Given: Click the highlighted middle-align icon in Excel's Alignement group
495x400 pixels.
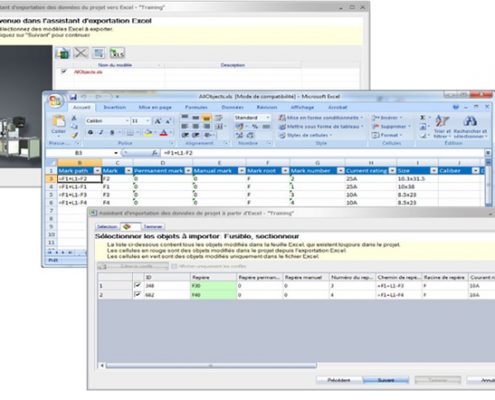Looking at the screenshot, I should pos(206,118).
